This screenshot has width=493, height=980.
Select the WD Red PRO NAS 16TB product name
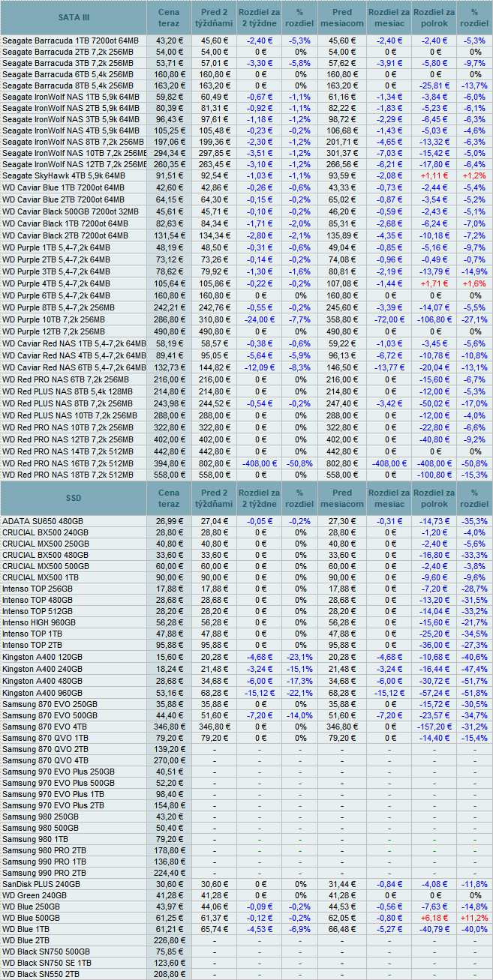[68, 463]
